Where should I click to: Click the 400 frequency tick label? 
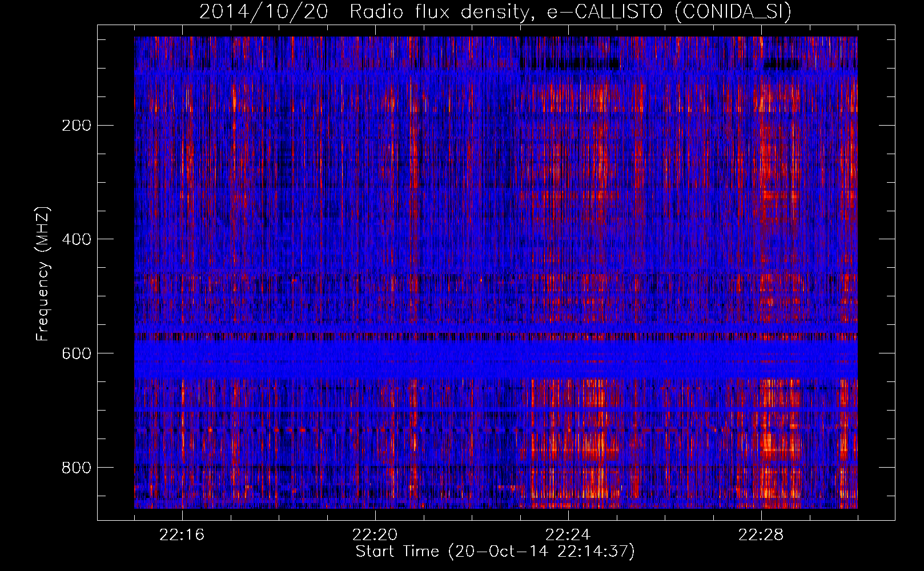click(77, 239)
